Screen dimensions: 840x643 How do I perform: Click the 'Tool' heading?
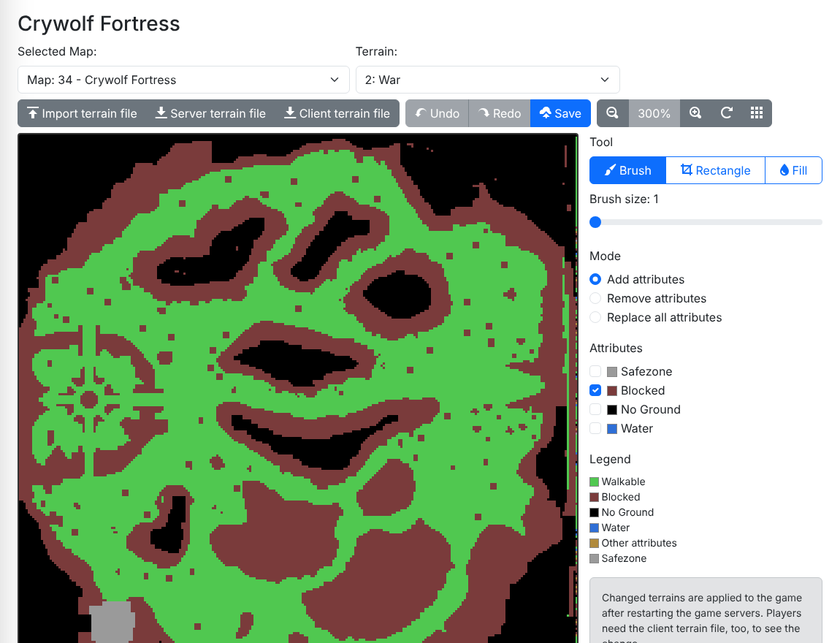click(x=601, y=142)
